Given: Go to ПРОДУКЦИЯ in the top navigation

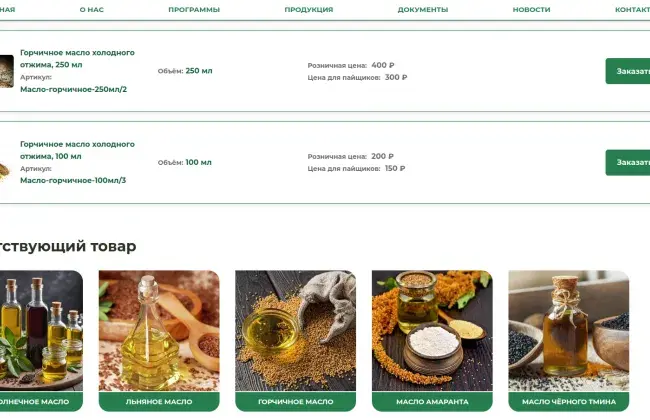Looking at the screenshot, I should (x=309, y=10).
